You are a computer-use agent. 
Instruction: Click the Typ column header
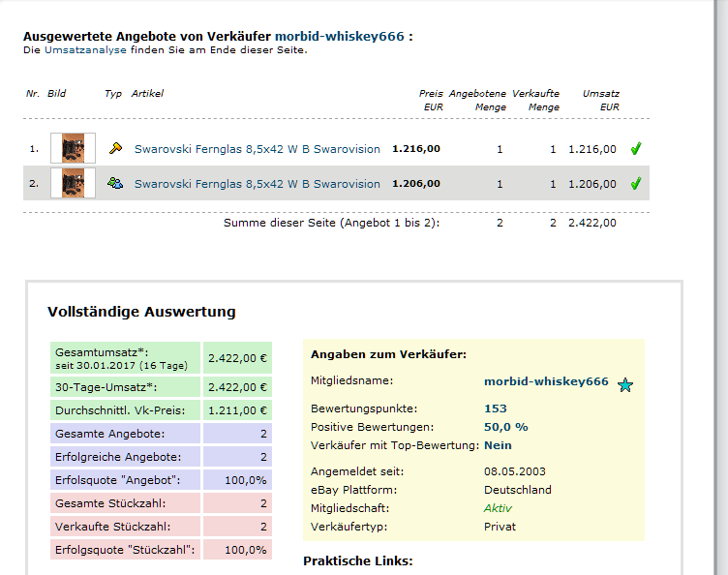tap(113, 93)
